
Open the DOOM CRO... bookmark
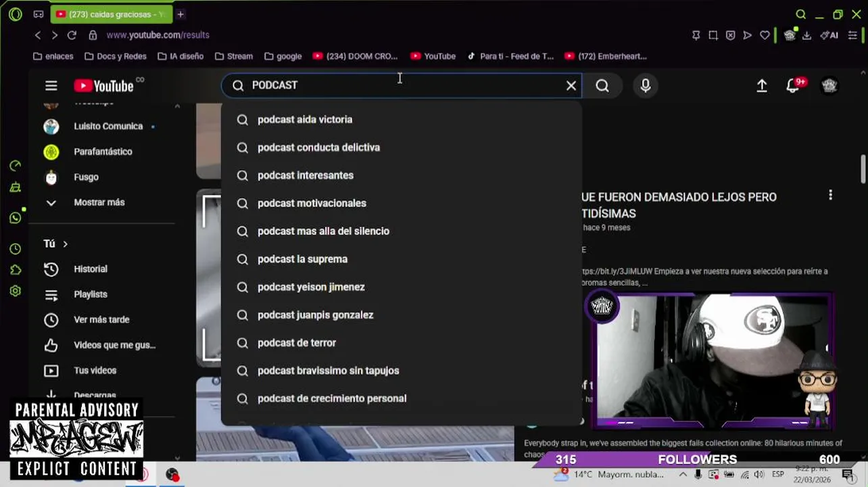(356, 56)
